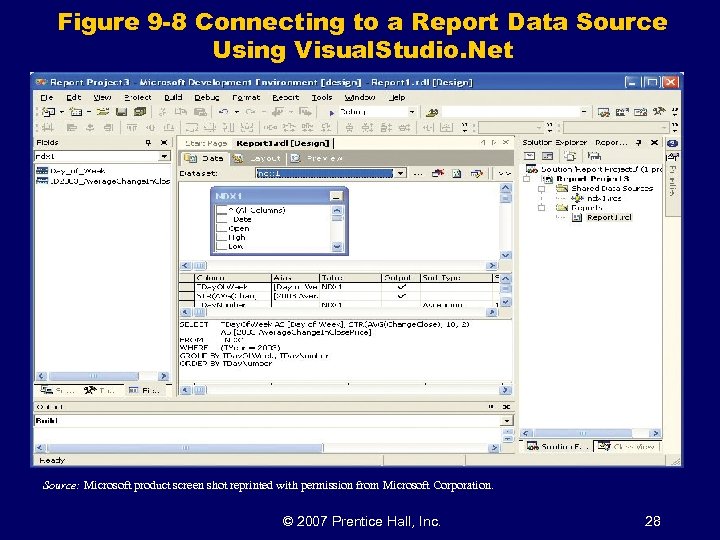Collapse the Report Project3 tree node

527,179
